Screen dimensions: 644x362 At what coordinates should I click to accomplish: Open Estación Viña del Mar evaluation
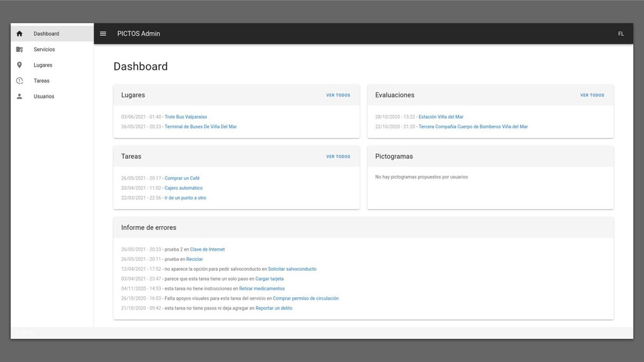pos(441,117)
